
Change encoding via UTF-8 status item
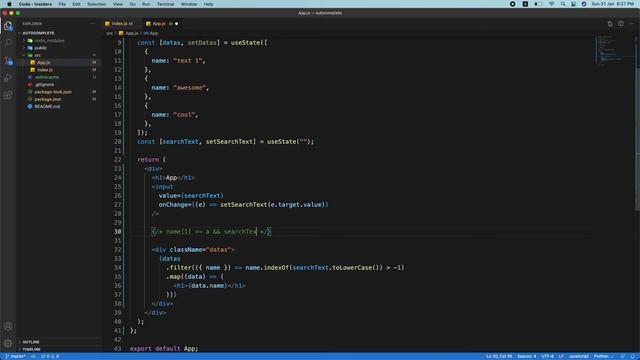(547, 356)
